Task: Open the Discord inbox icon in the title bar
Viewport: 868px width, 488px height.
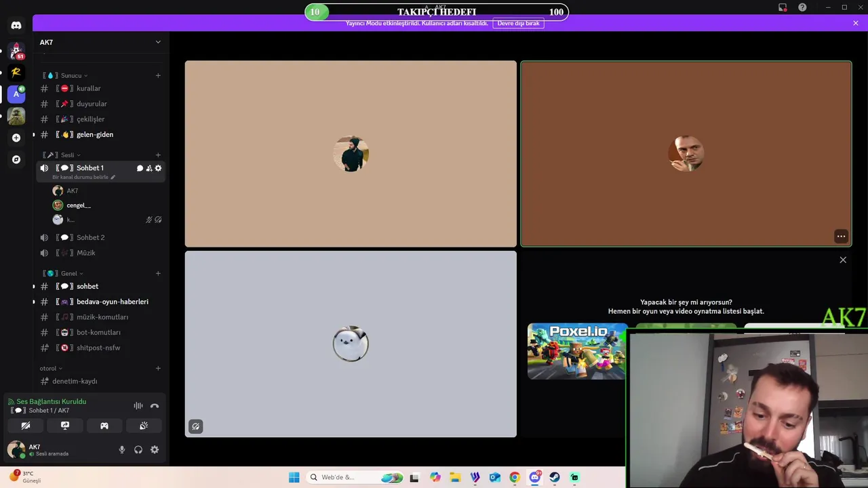Action: coord(783,7)
